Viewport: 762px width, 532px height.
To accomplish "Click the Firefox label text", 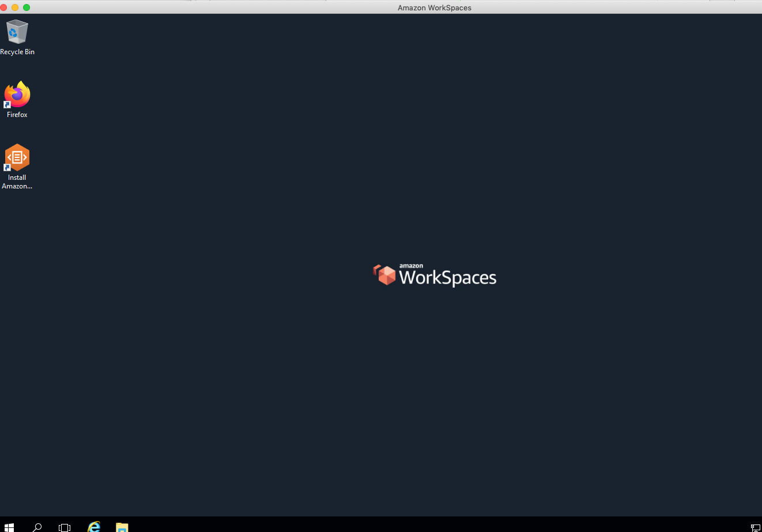I will [x=17, y=115].
